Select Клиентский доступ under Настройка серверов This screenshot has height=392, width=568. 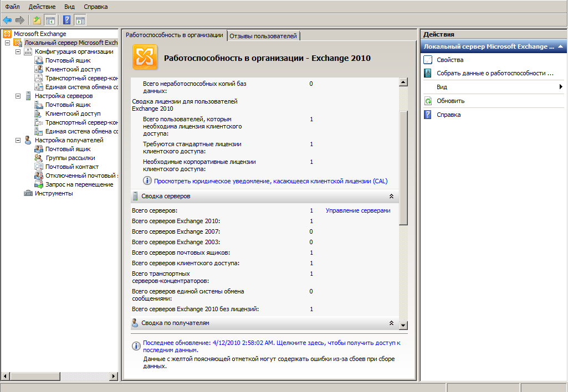click(73, 114)
